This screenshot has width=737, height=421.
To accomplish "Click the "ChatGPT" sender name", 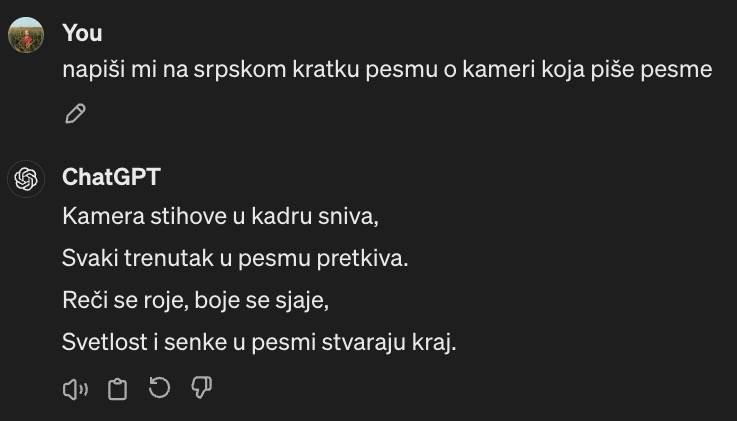I will 111,178.
